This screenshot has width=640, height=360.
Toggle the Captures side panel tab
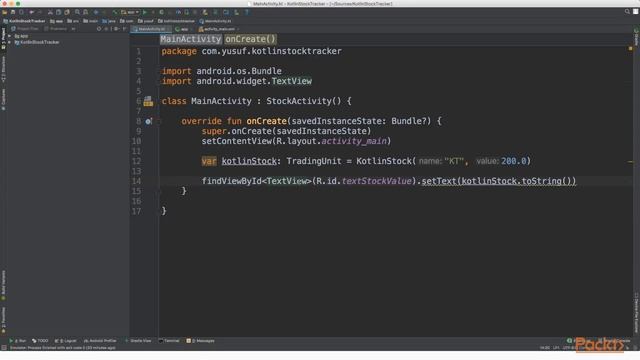pos(3,99)
